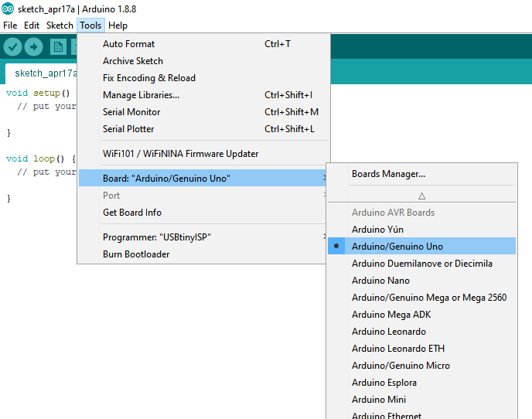Open the Edit menu
Screen dimensions: 532x419
pyautogui.click(x=32, y=26)
